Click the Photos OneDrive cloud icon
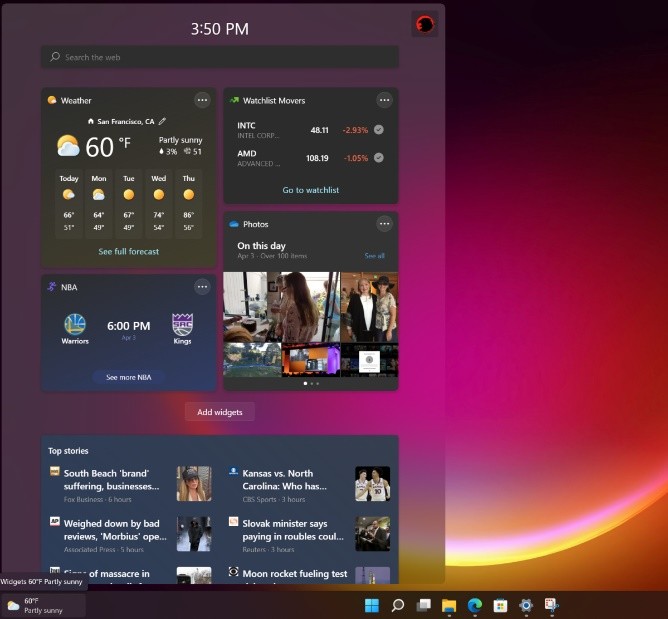 click(234, 224)
